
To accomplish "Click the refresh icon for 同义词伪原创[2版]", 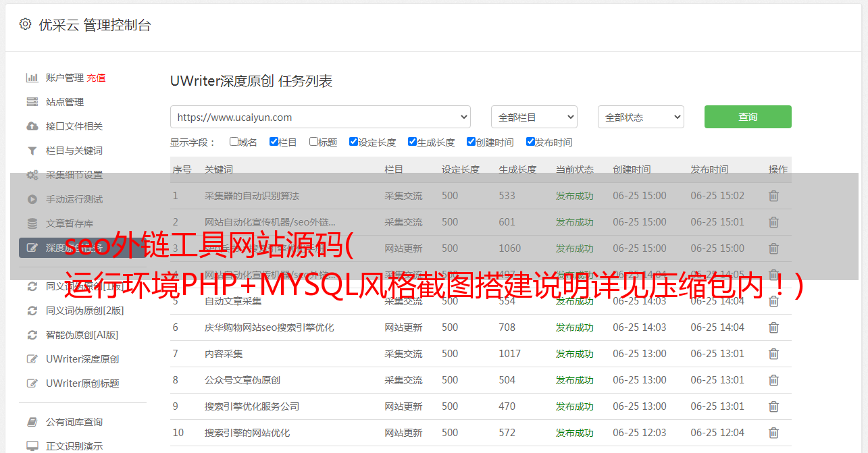I will 32,311.
